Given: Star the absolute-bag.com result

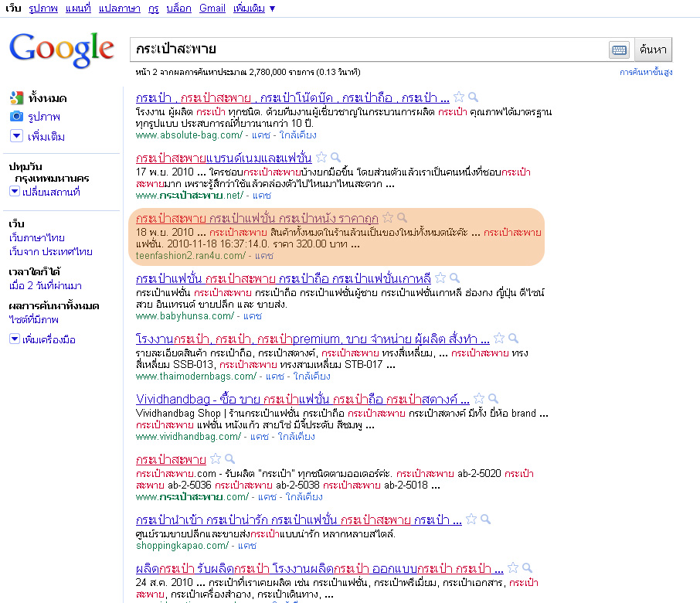Looking at the screenshot, I should click(458, 97).
